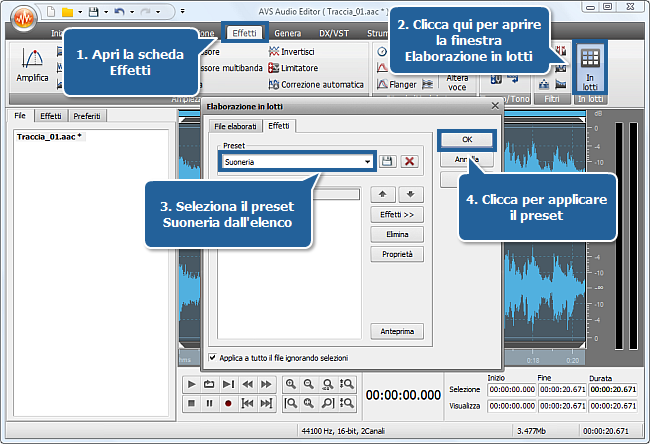Click the In lotti batch icon
650x444 pixels.
point(590,68)
